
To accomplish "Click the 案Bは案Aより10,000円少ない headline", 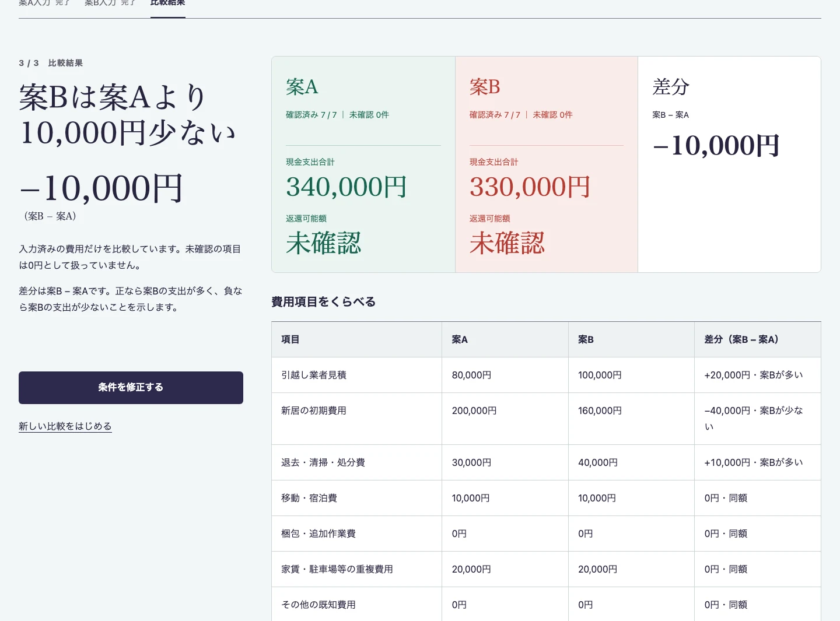I will [128, 115].
